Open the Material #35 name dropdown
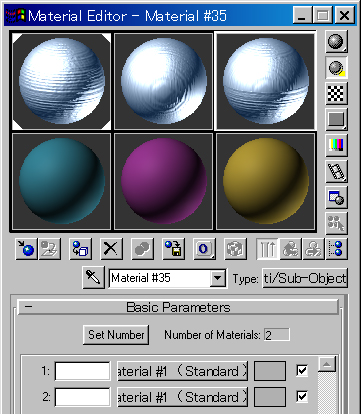361x414 pixels. pyautogui.click(x=218, y=278)
